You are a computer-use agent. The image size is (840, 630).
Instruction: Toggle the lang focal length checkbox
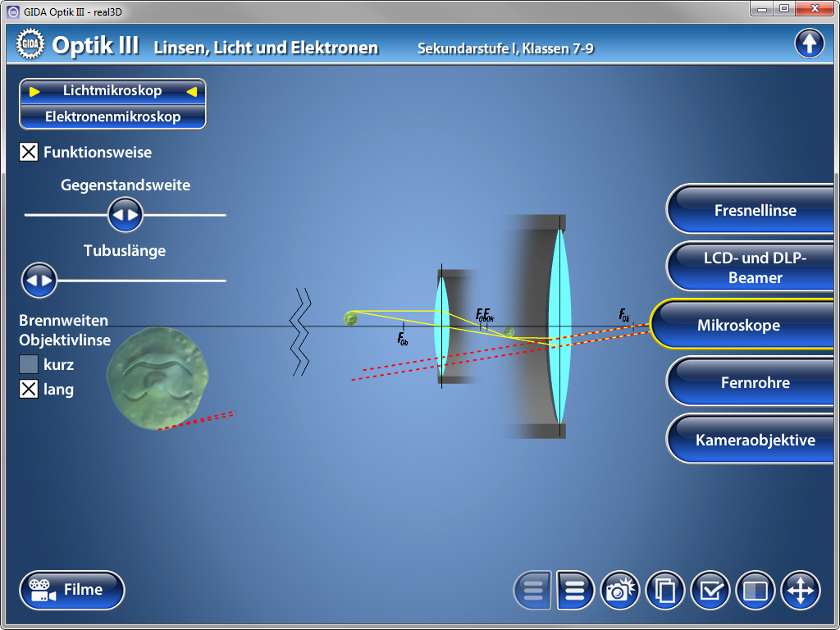pyautogui.click(x=29, y=390)
